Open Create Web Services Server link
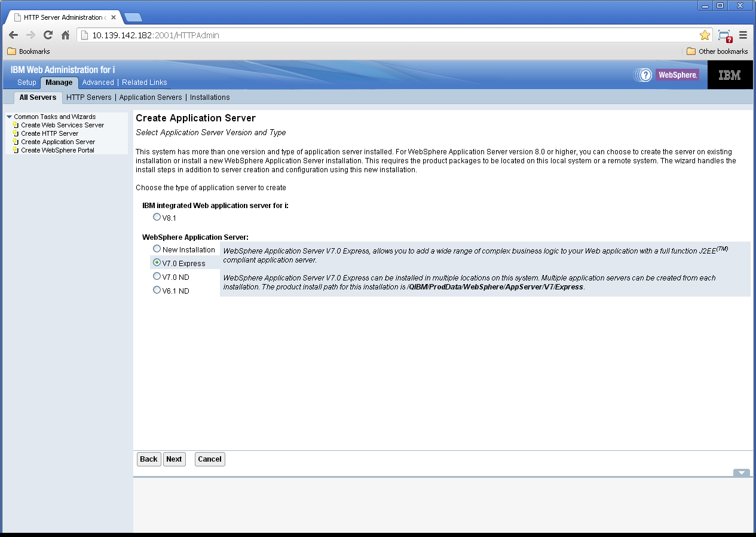 (x=63, y=125)
